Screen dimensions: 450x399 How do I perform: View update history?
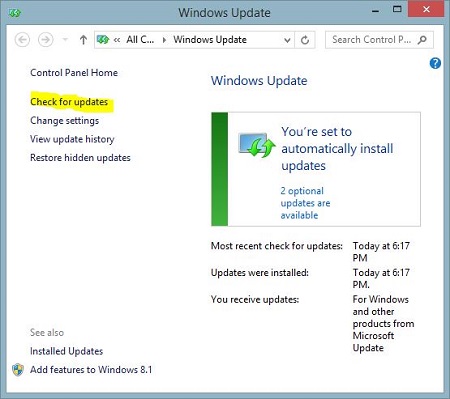click(72, 139)
